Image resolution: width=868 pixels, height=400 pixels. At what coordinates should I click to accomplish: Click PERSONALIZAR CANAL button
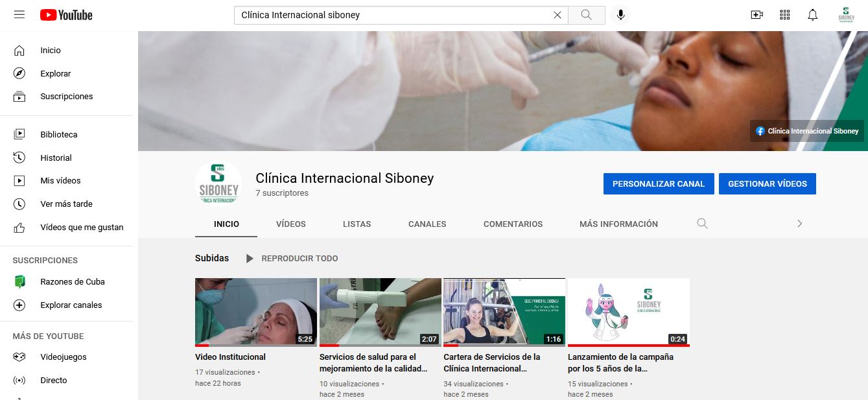click(658, 184)
